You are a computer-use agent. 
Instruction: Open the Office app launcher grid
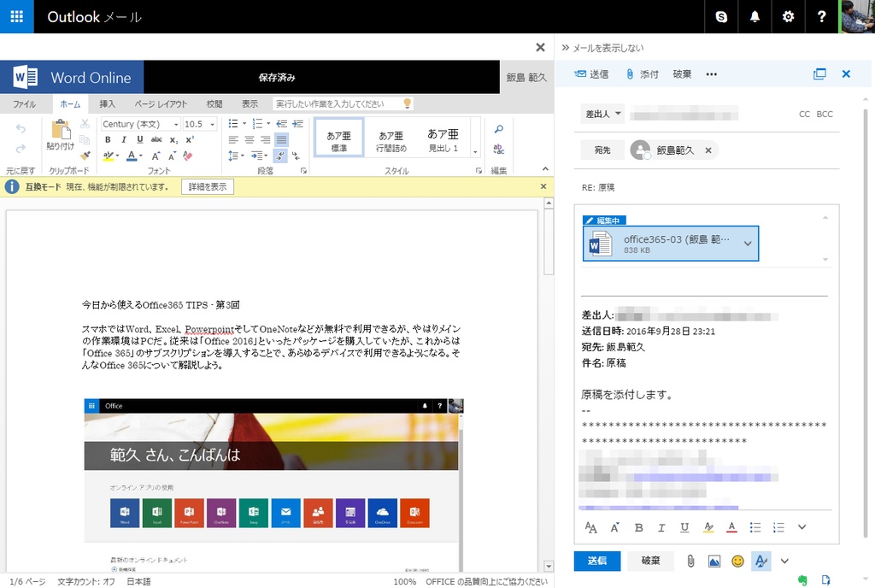point(17,17)
